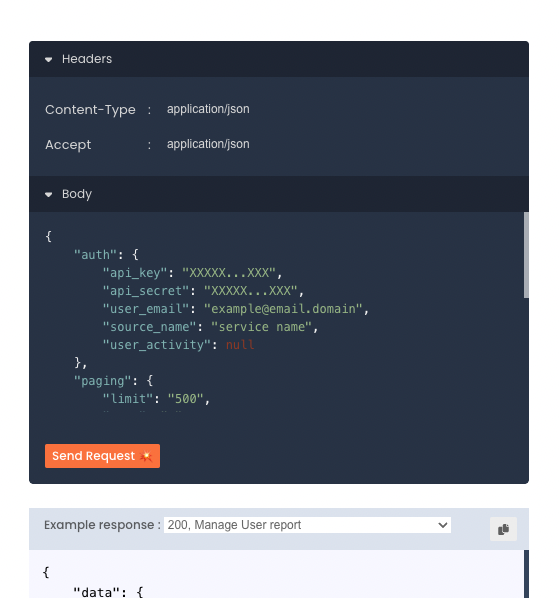This screenshot has height=598, width=559.
Task: Click the limit value "500"
Action: coord(185,399)
